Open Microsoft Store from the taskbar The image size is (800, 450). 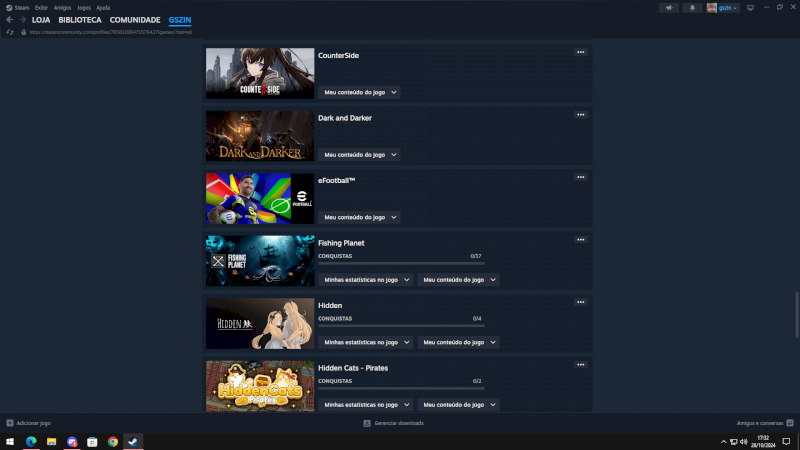(92, 441)
